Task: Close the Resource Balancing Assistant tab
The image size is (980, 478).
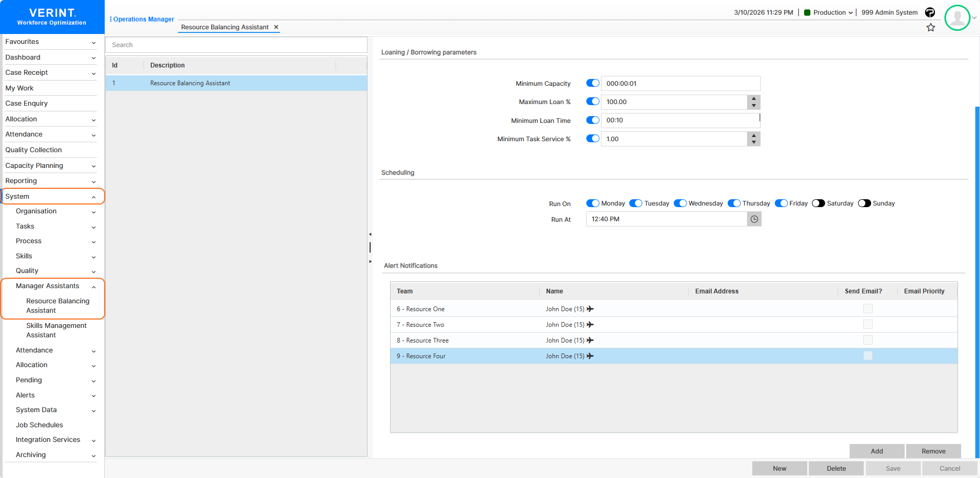Action: (276, 27)
